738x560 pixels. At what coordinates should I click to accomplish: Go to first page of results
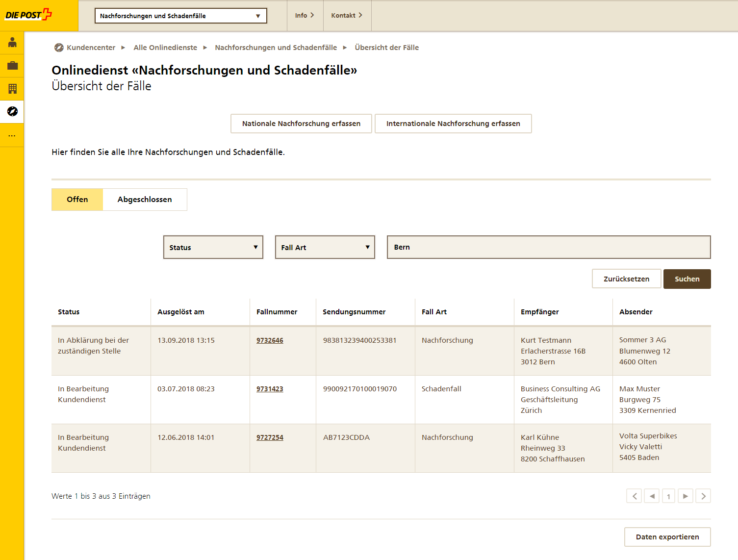pos(634,496)
